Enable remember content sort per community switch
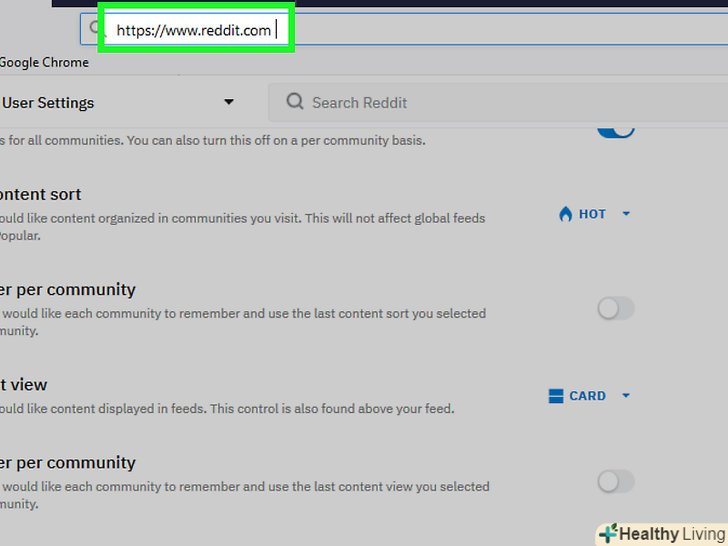The image size is (728, 546). point(615,309)
